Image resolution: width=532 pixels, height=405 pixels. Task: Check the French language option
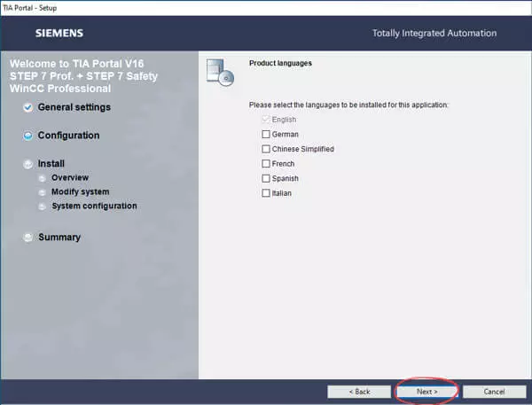266,164
